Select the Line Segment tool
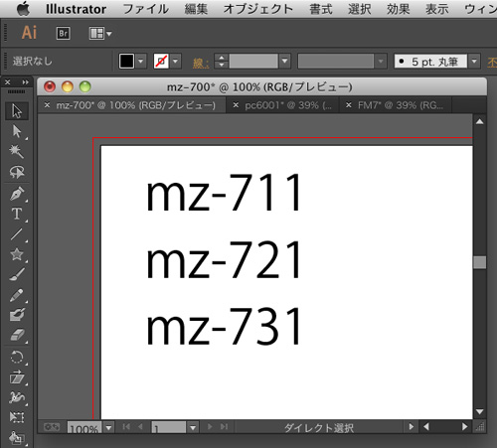 [17, 234]
